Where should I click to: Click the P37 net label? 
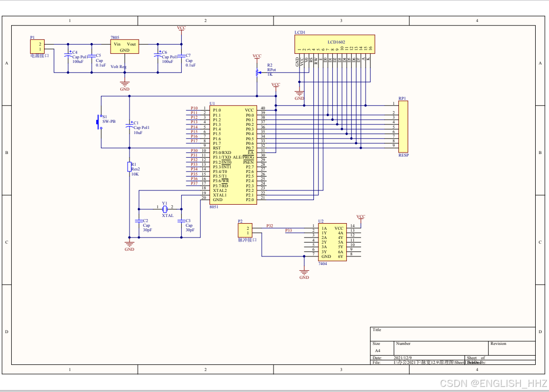click(194, 183)
